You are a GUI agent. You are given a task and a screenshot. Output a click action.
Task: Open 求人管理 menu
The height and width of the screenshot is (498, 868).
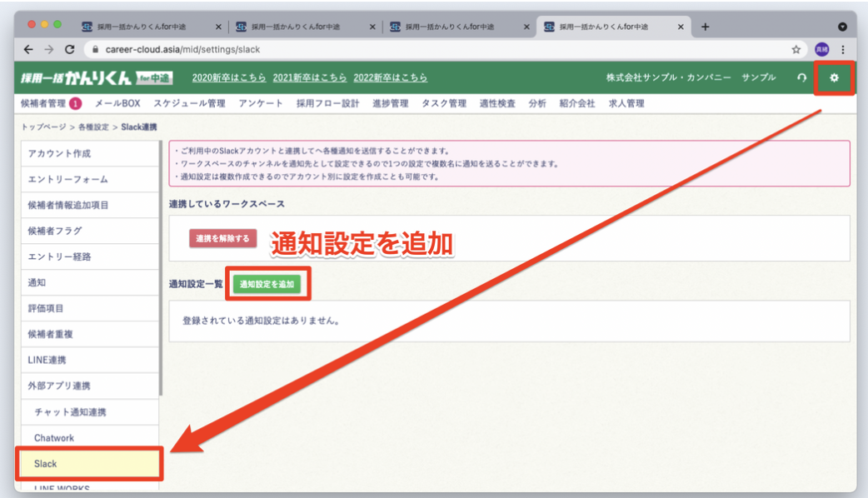point(626,103)
